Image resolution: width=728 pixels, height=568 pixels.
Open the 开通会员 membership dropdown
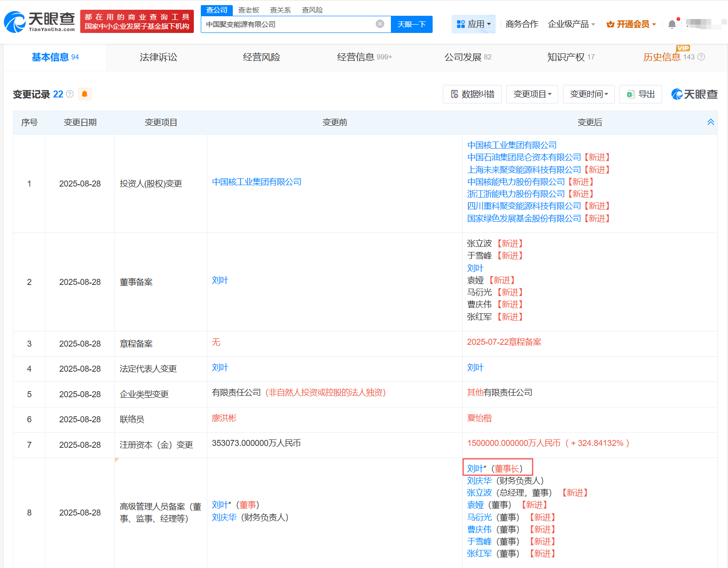point(631,24)
